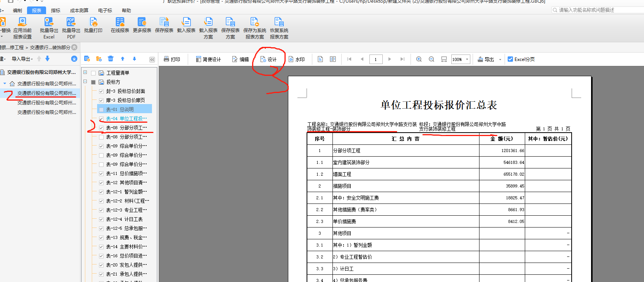Viewport: 644px width, 282px height.
Task: Collapse report list with double-chevron button
Action: click(x=152, y=59)
